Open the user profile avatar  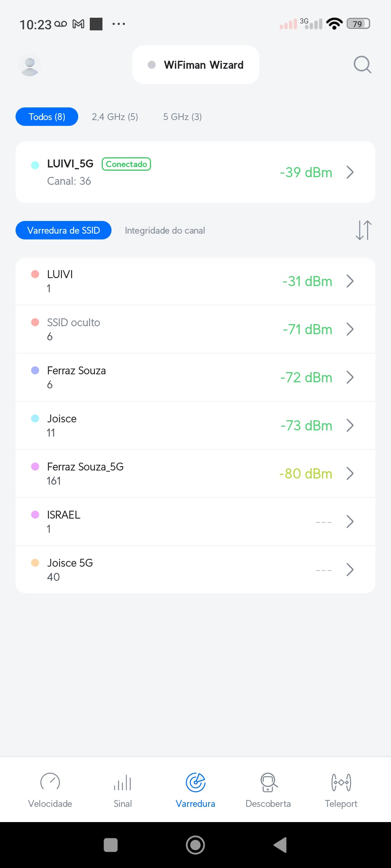point(30,65)
